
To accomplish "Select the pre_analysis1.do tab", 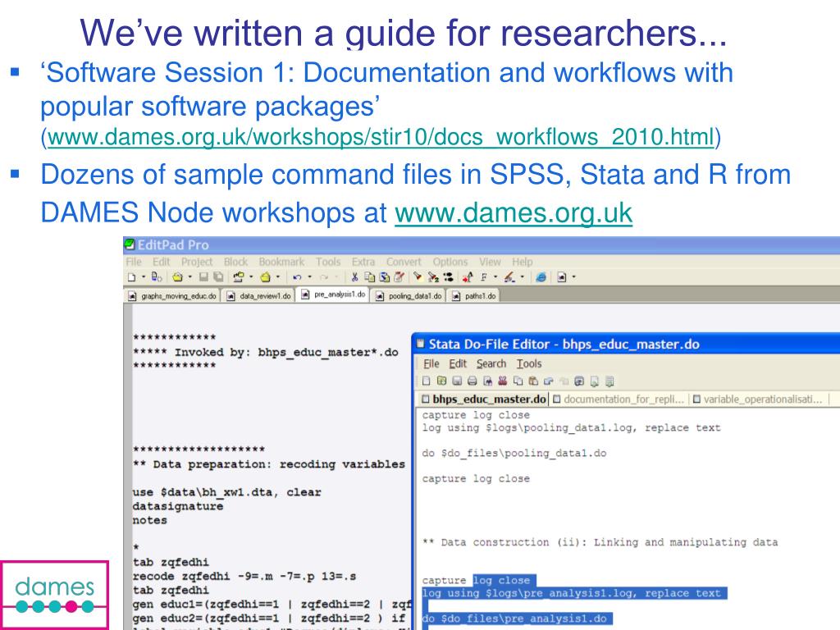I will coord(333,294).
